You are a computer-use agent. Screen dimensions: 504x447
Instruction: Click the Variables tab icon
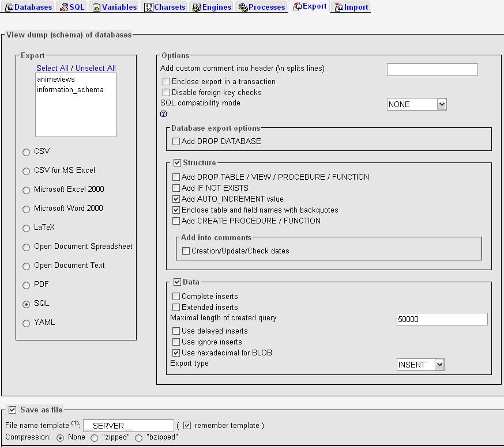point(96,7)
